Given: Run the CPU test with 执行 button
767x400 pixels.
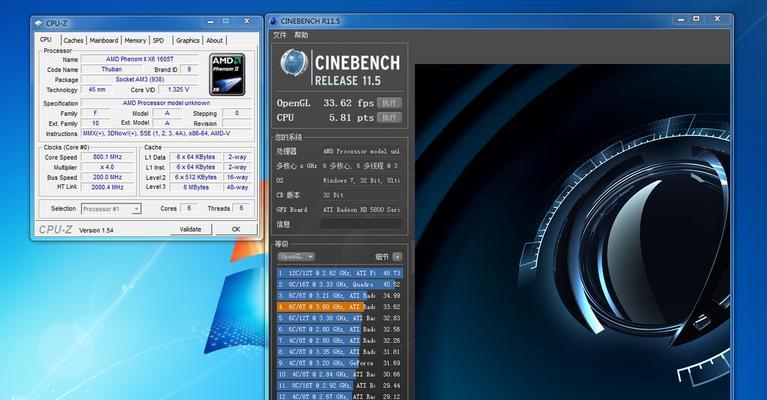Looking at the screenshot, I should (x=389, y=117).
